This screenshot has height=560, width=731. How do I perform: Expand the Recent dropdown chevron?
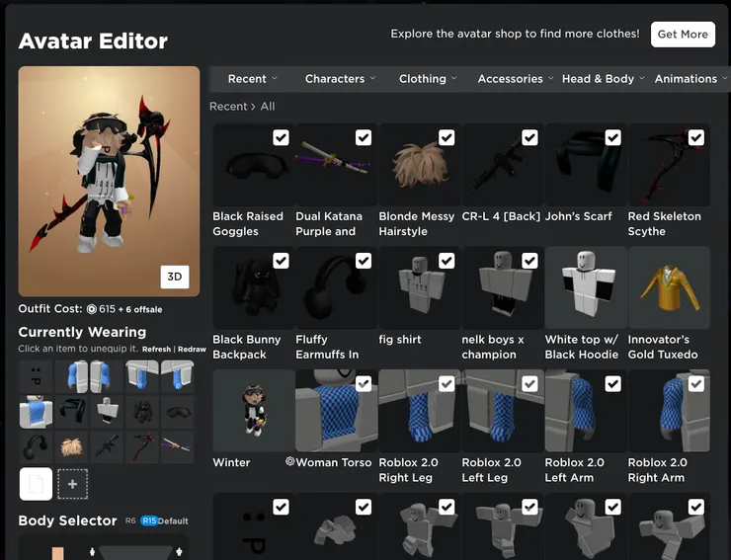(275, 78)
